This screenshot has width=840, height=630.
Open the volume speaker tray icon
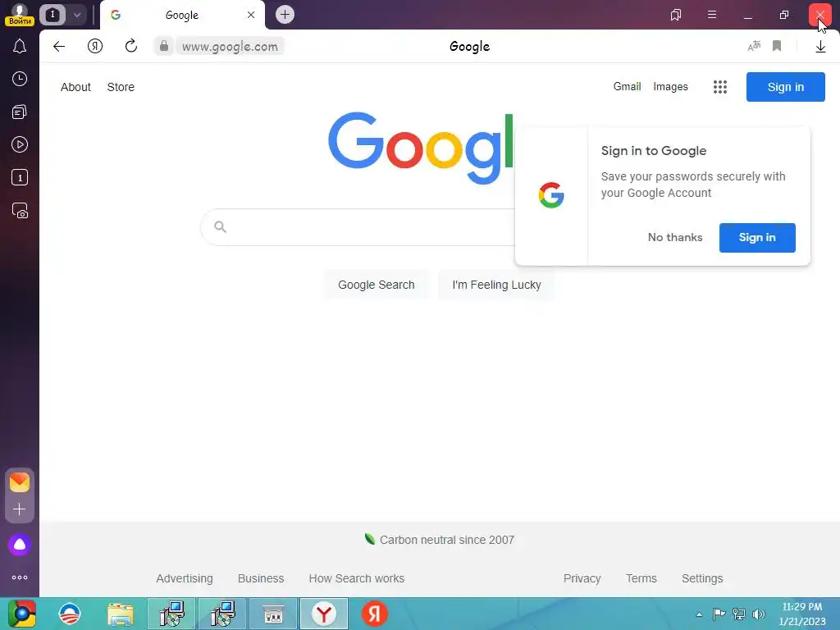pos(758,614)
